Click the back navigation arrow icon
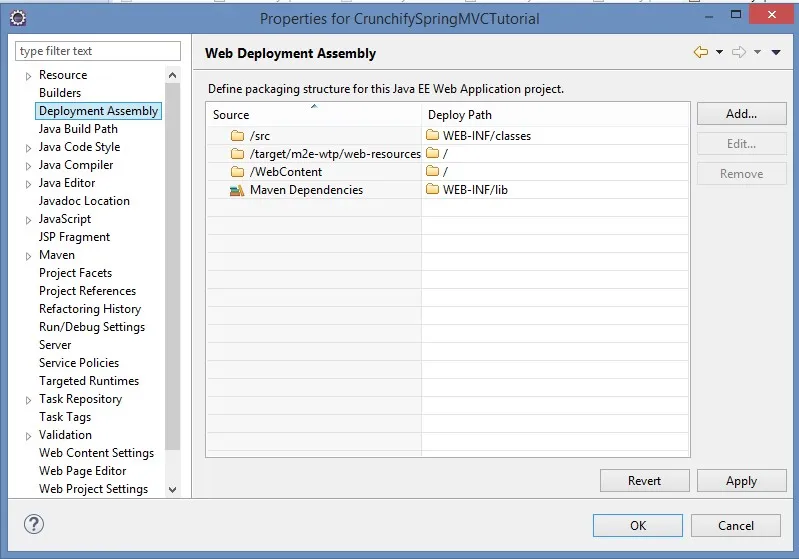Screen dimensions: 799x559 [x=701, y=52]
